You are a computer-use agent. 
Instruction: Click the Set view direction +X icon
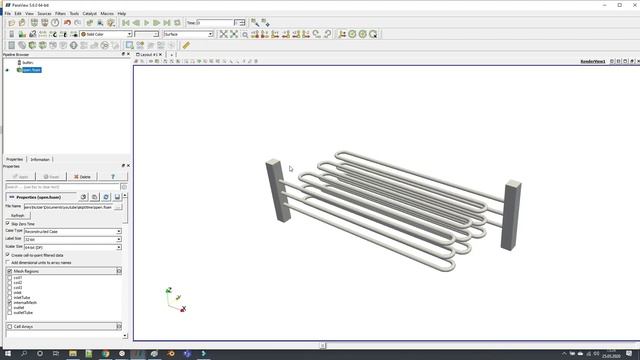255,34
